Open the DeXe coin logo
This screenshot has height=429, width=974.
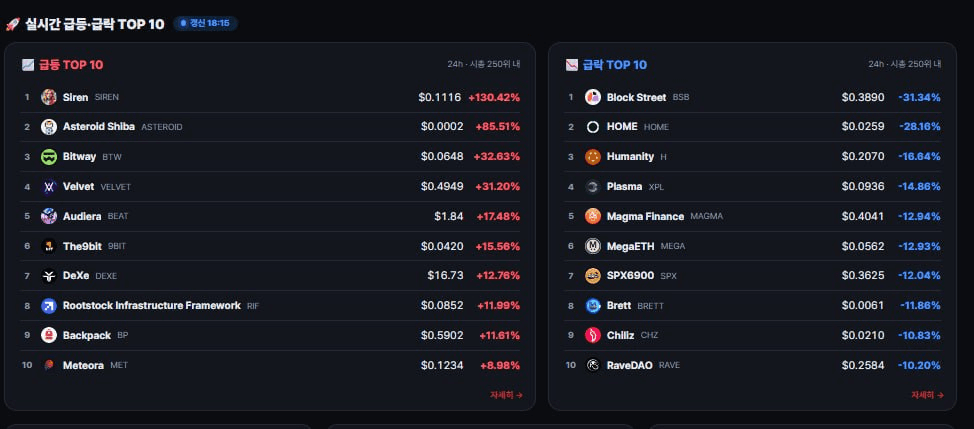49,276
